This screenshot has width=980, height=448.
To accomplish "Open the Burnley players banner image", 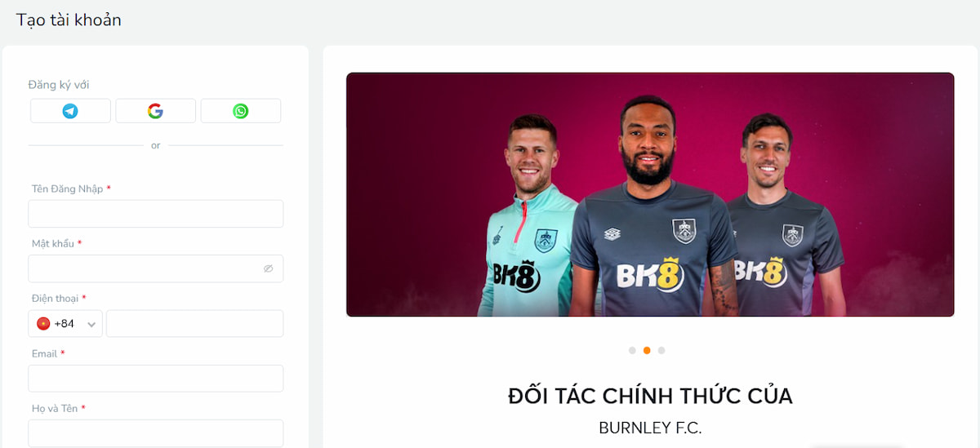I will tap(650, 194).
